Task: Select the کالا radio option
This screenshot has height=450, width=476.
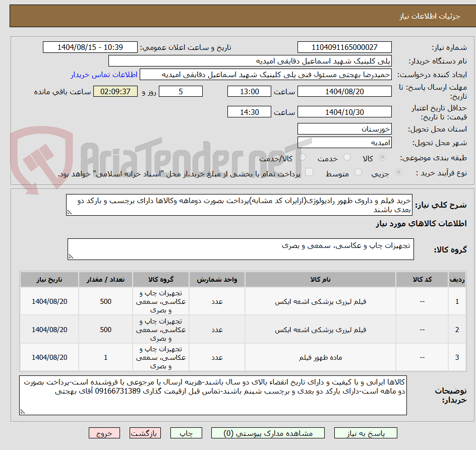Action: (383, 157)
